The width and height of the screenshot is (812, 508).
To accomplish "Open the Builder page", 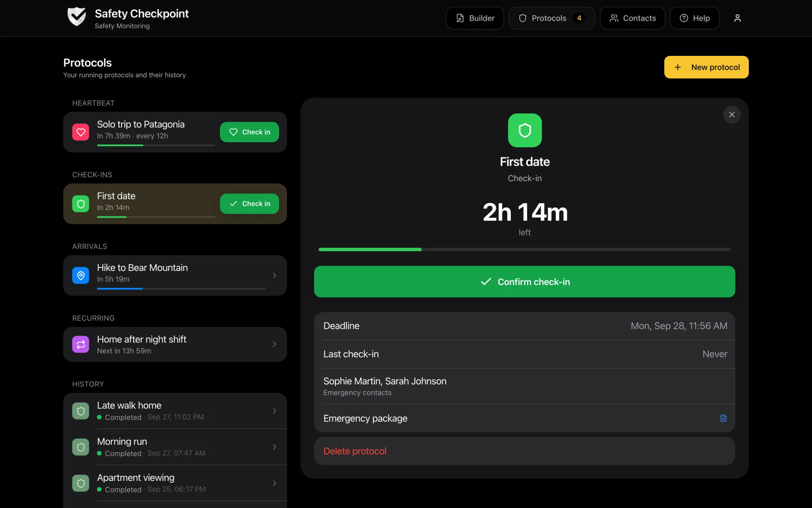I will (x=475, y=18).
